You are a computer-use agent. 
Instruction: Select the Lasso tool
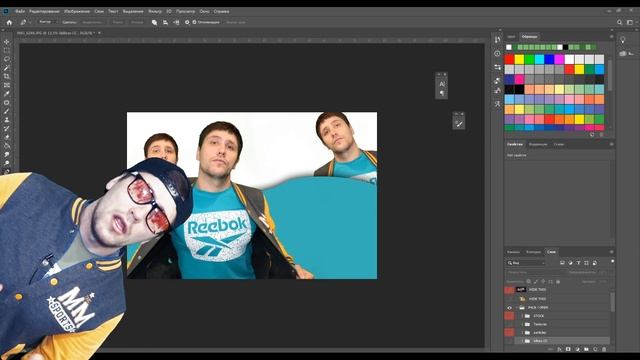[x=7, y=59]
